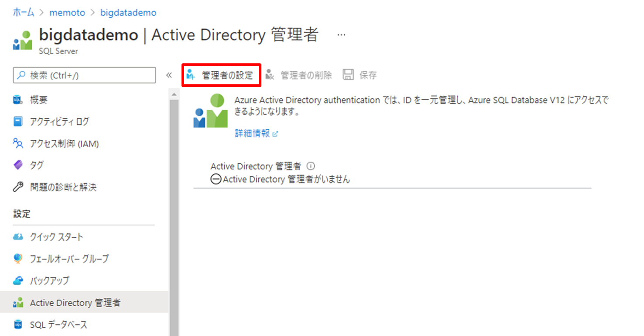Click the sidebar scrollbar up arrow
Image resolution: width=644 pixels, height=336 pixels.
tap(174, 94)
